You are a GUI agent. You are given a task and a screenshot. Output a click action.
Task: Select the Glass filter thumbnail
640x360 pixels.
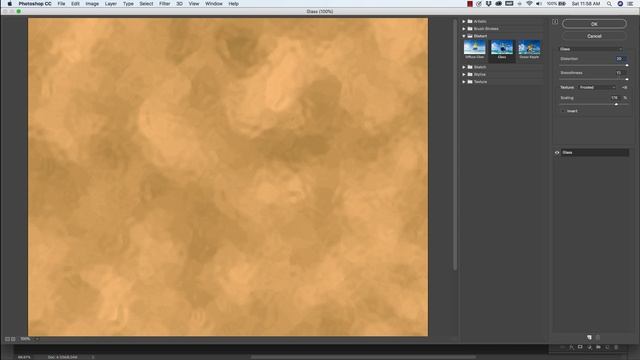(502, 49)
